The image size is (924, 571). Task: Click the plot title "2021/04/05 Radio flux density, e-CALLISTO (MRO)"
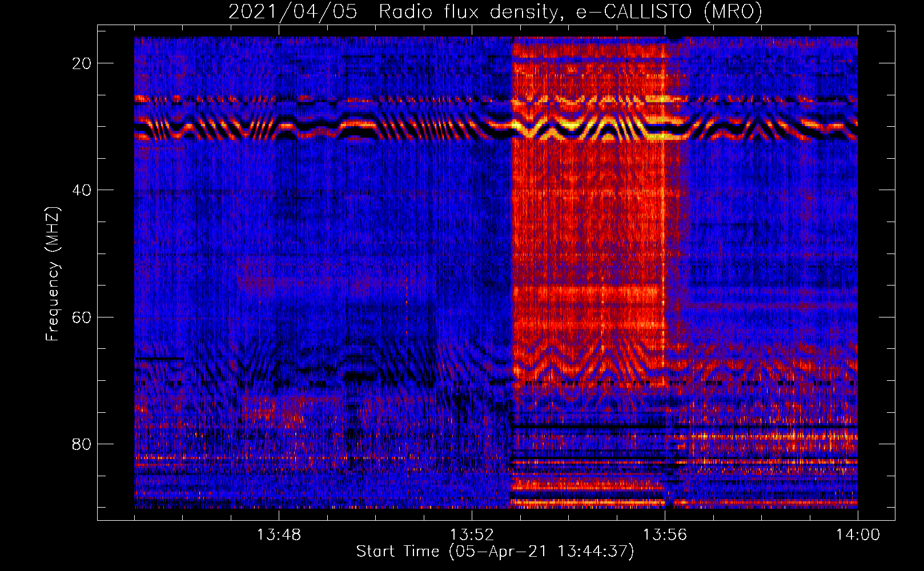pyautogui.click(x=495, y=12)
